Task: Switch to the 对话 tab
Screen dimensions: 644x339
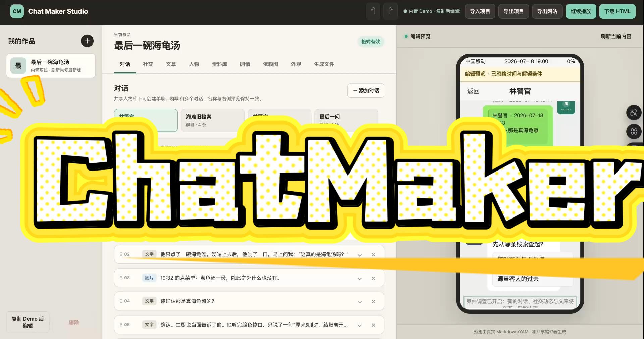Action: (x=125, y=64)
